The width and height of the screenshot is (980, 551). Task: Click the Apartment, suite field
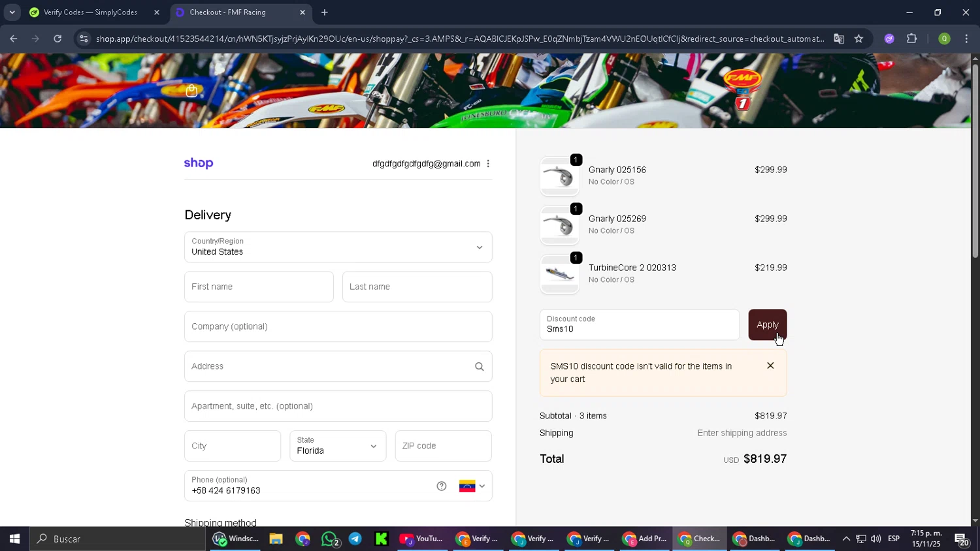pyautogui.click(x=338, y=407)
